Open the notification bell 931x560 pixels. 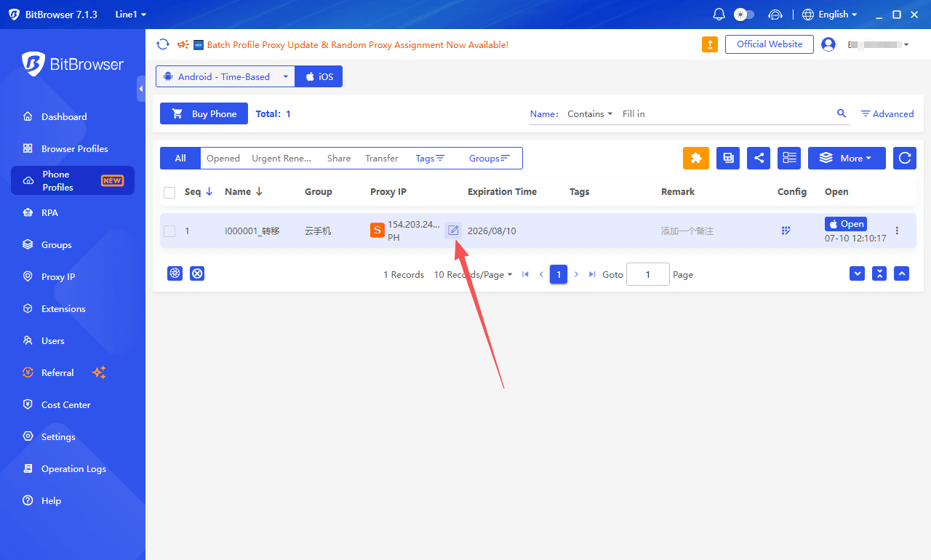(x=719, y=15)
